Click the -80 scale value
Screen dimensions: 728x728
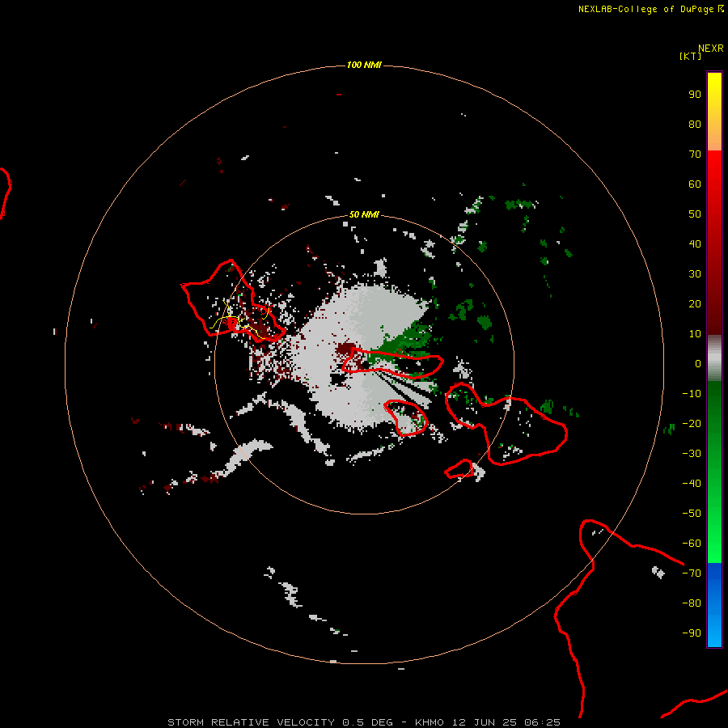[x=692, y=603]
